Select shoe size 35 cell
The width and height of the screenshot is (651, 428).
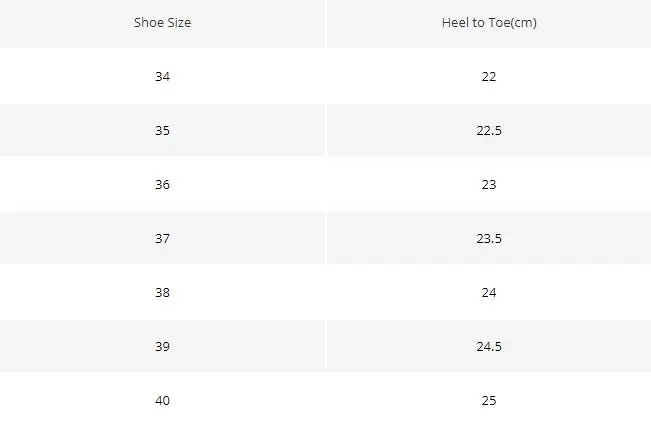pyautogui.click(x=162, y=130)
